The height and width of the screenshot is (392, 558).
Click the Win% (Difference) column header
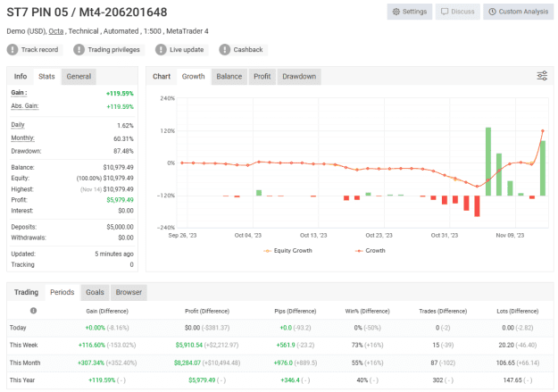tap(367, 311)
